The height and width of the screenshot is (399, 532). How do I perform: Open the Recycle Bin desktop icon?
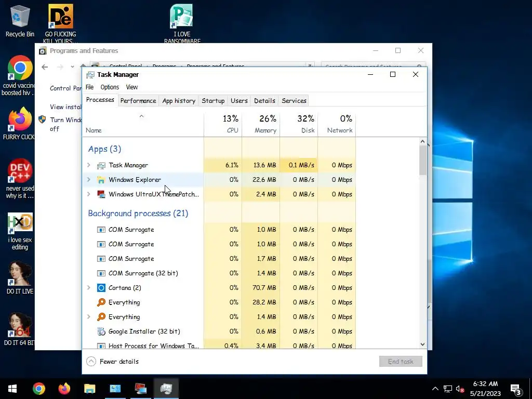tap(20, 21)
